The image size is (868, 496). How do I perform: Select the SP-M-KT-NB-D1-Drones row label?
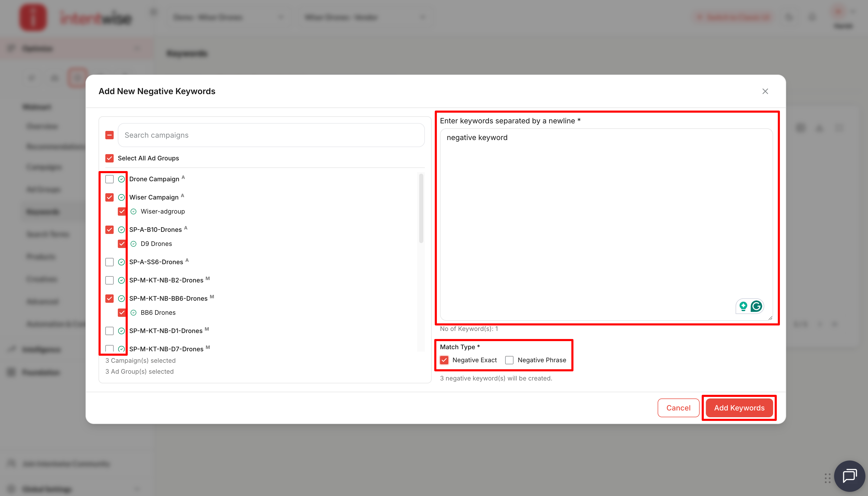(166, 331)
